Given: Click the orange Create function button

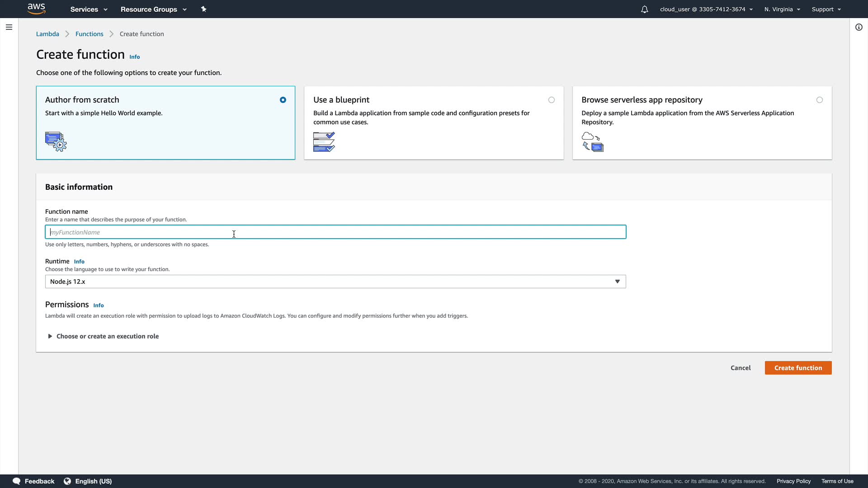Looking at the screenshot, I should pos(798,368).
